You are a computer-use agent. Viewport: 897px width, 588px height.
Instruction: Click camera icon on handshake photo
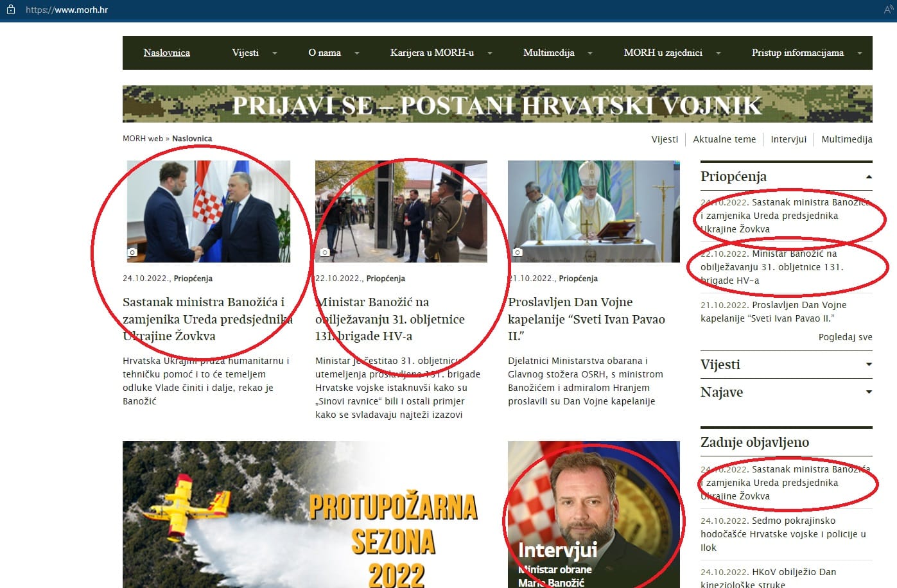tap(132, 252)
